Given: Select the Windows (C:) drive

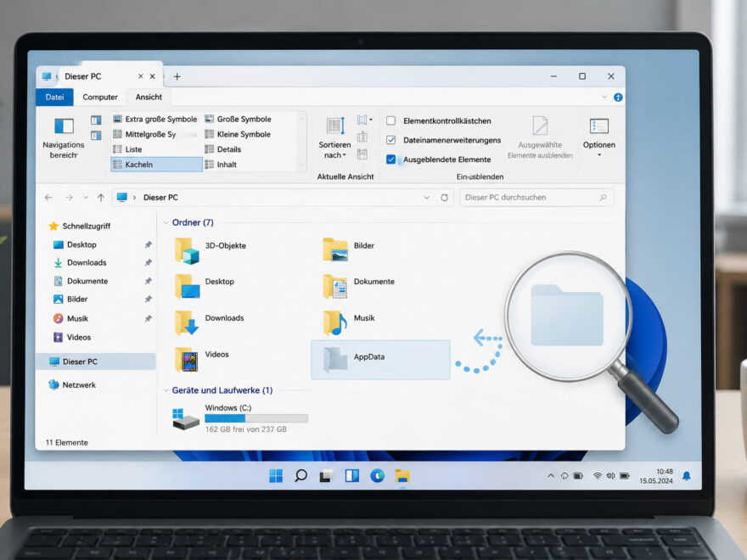Looking at the screenshot, I should pos(239,418).
